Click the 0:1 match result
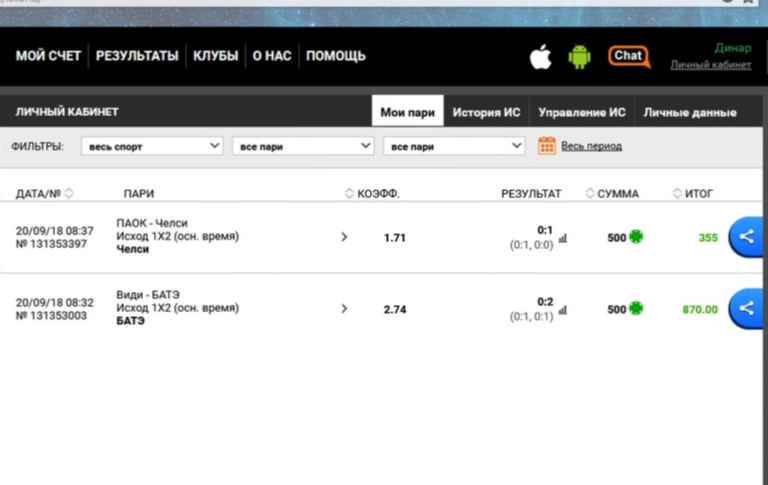Image resolution: width=768 pixels, height=485 pixels. tap(545, 230)
